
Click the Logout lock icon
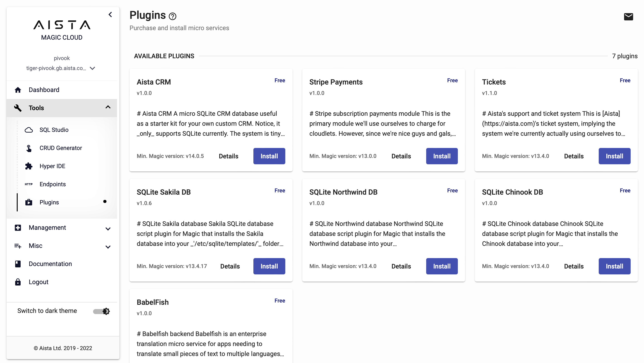tap(18, 282)
